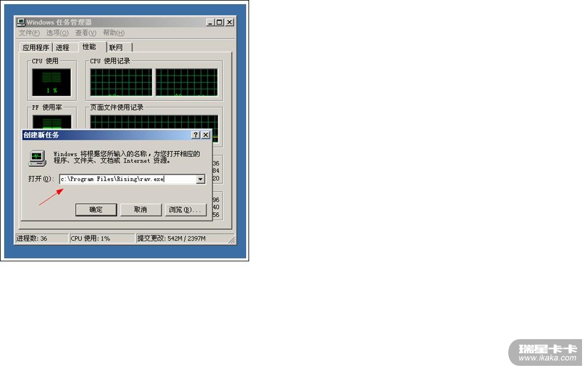
Task: Expand the Open path dropdown arrow
Action: (200, 179)
